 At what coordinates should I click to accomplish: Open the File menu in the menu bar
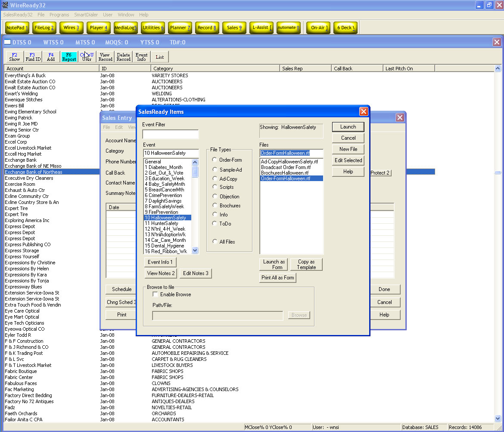click(x=41, y=15)
